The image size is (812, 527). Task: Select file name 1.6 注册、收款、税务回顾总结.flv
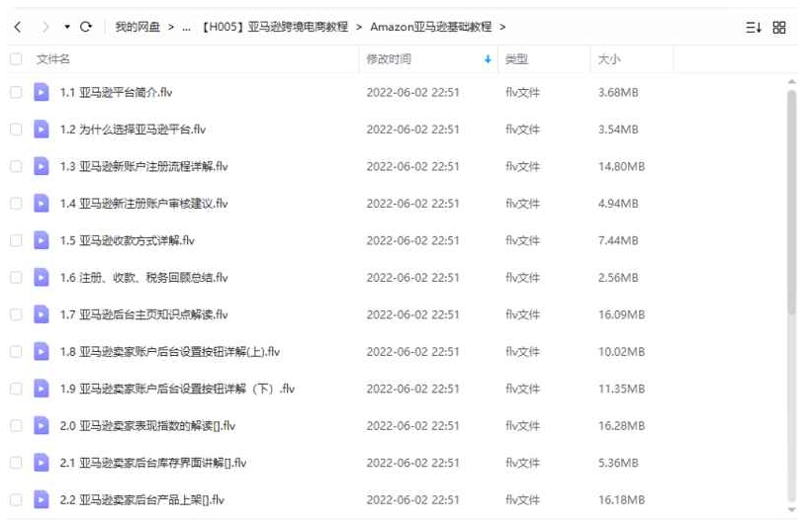pyautogui.click(x=144, y=278)
